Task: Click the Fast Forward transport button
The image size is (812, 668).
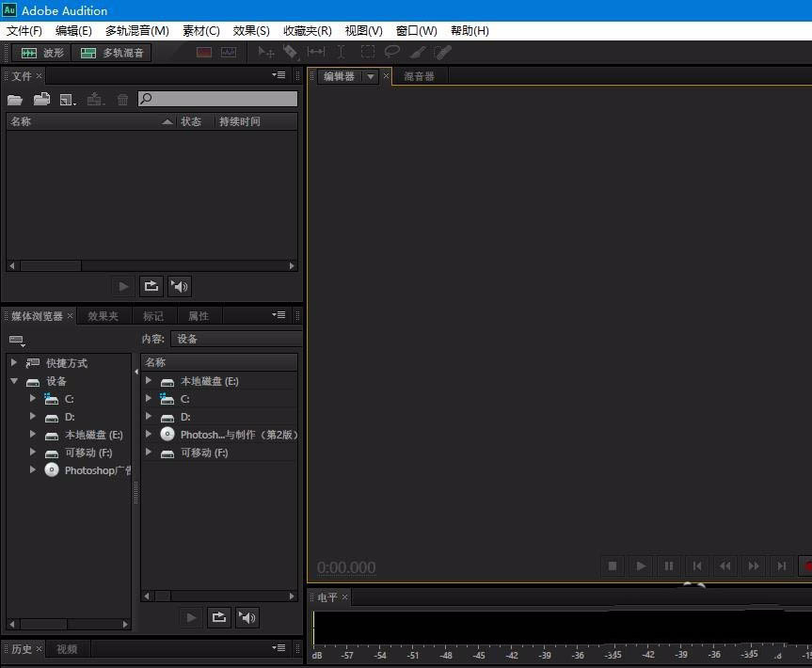Action: coord(754,566)
